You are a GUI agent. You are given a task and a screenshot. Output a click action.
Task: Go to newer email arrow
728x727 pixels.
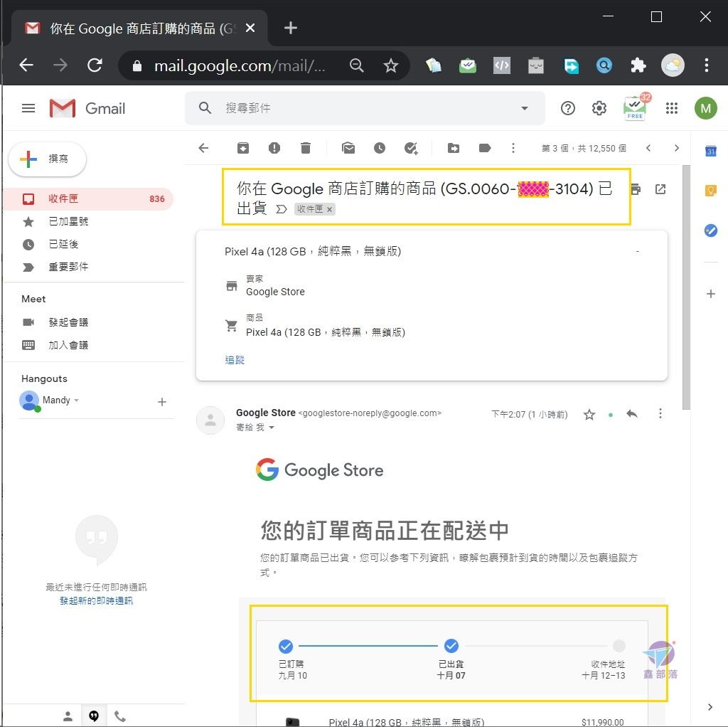[x=648, y=148]
